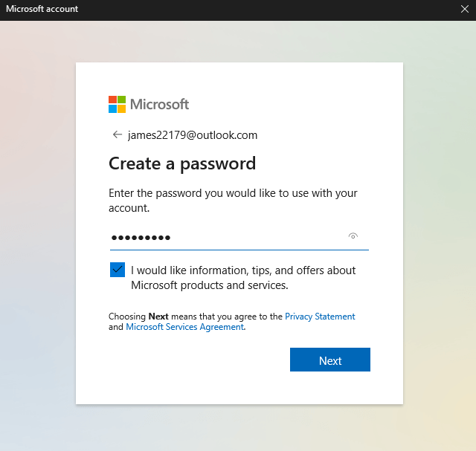Close the Microsoft account window
Viewport: 476px width, 451px height.
(465, 9)
